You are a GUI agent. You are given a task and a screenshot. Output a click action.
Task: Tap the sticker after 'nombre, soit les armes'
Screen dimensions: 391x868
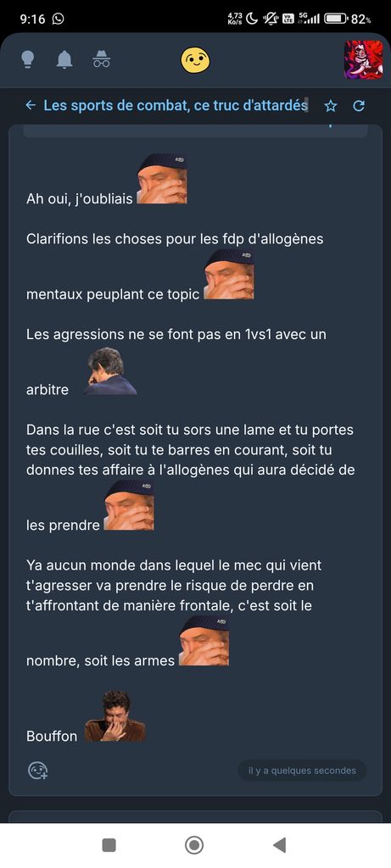click(204, 641)
